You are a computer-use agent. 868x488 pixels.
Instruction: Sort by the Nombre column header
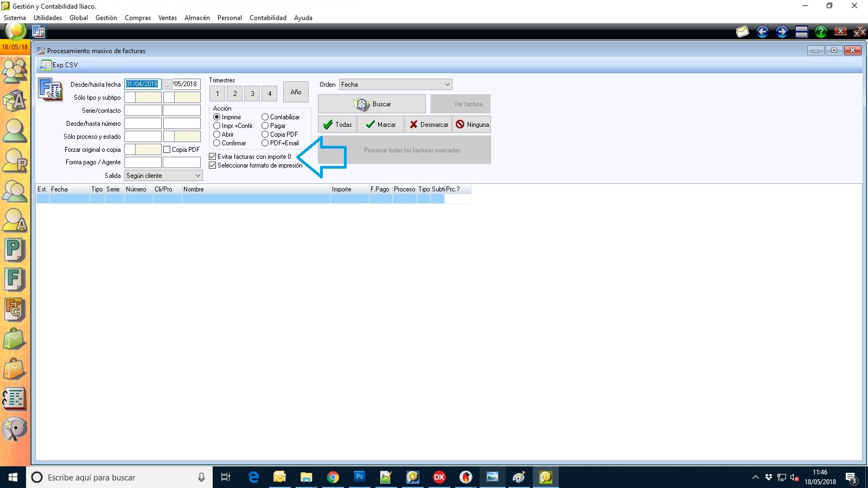coord(256,189)
